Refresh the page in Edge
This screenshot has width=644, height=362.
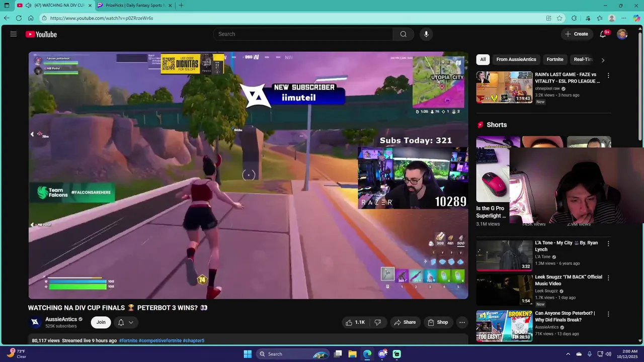pyautogui.click(x=19, y=18)
